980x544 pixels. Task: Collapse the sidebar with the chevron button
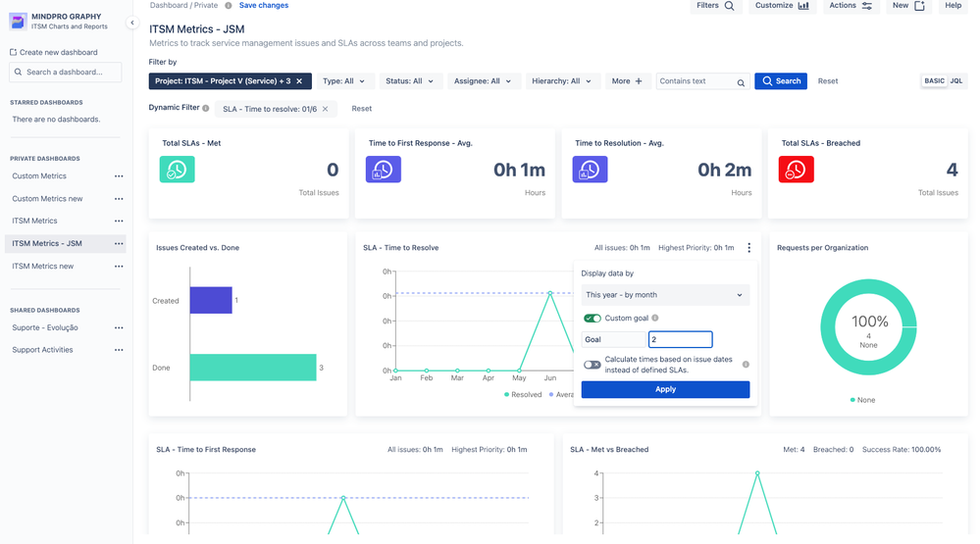131,23
